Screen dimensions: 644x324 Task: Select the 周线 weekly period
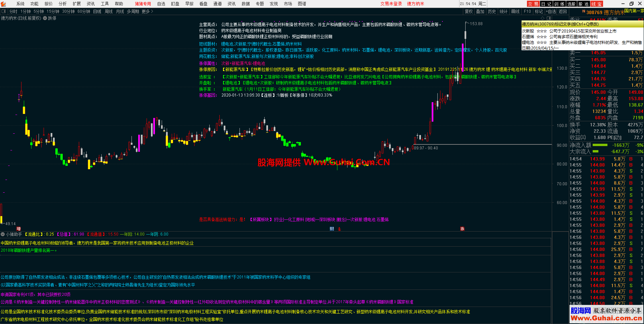[x=109, y=11]
